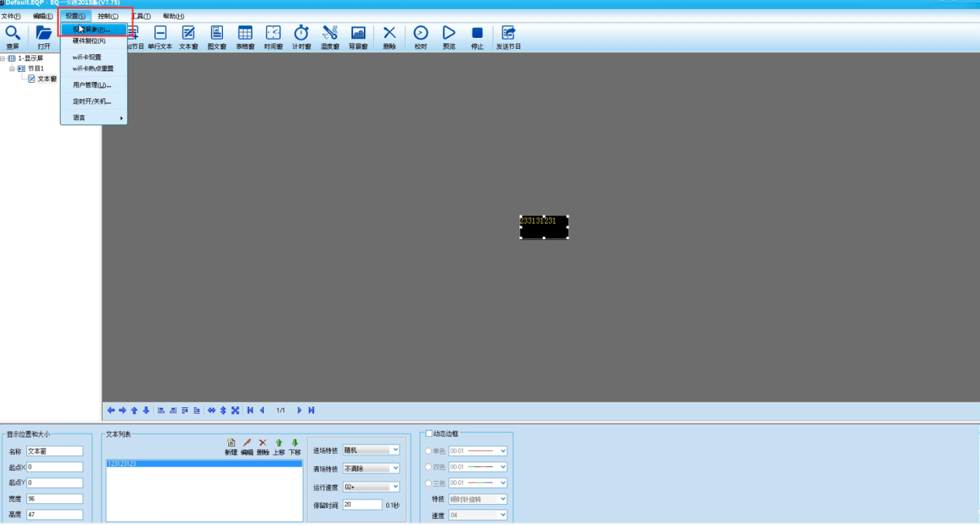The height and width of the screenshot is (525, 980).
Task: Insert a 表格窗 table window
Action: [x=245, y=36]
